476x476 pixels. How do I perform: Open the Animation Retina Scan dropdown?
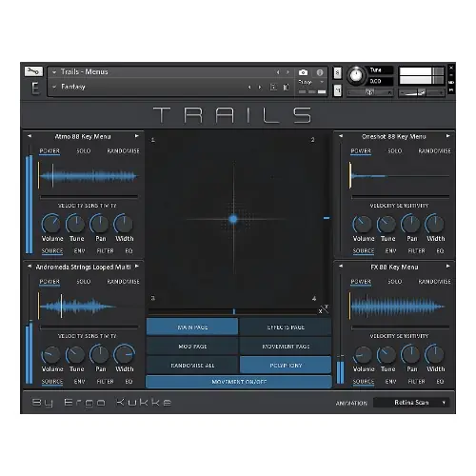click(x=411, y=403)
